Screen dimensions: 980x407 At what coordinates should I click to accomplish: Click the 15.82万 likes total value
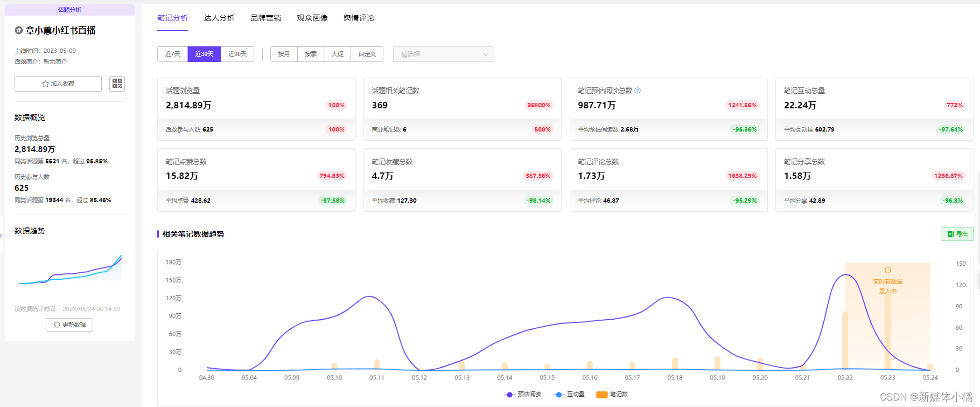[182, 176]
